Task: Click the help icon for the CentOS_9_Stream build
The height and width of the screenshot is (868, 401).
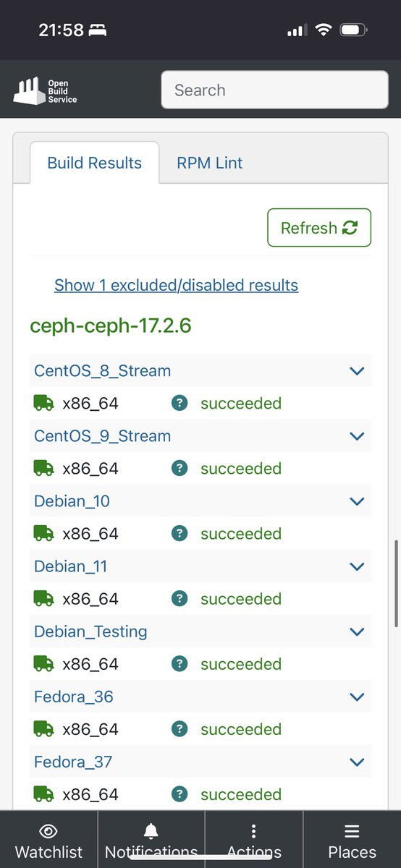Action: coord(180,468)
